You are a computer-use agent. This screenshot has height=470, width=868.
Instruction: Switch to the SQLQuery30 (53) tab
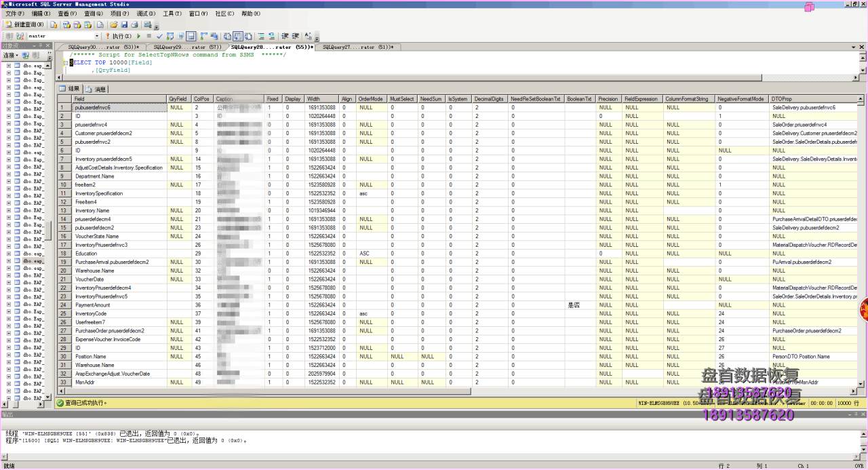pos(104,47)
